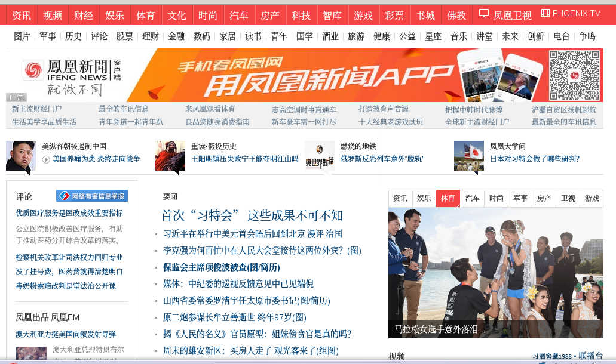Click the 沪漏自贸区扬帆起航 ad link
616x364 pixels.
coord(564,110)
